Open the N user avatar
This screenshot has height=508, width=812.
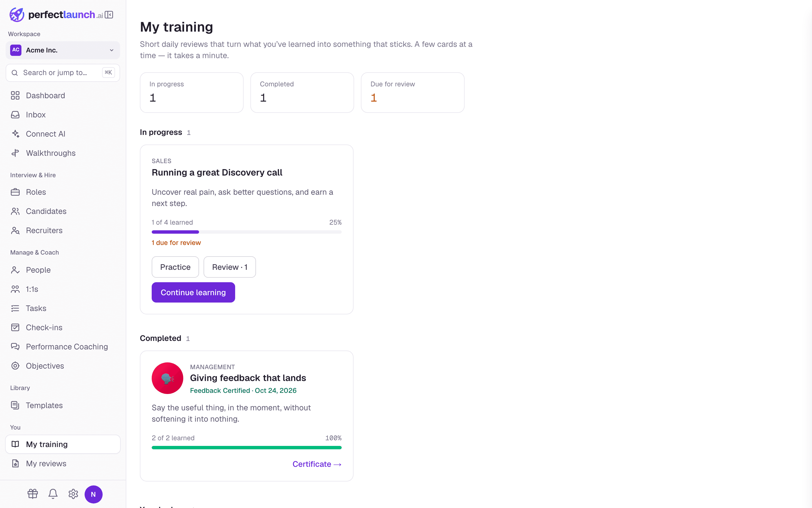click(93, 494)
